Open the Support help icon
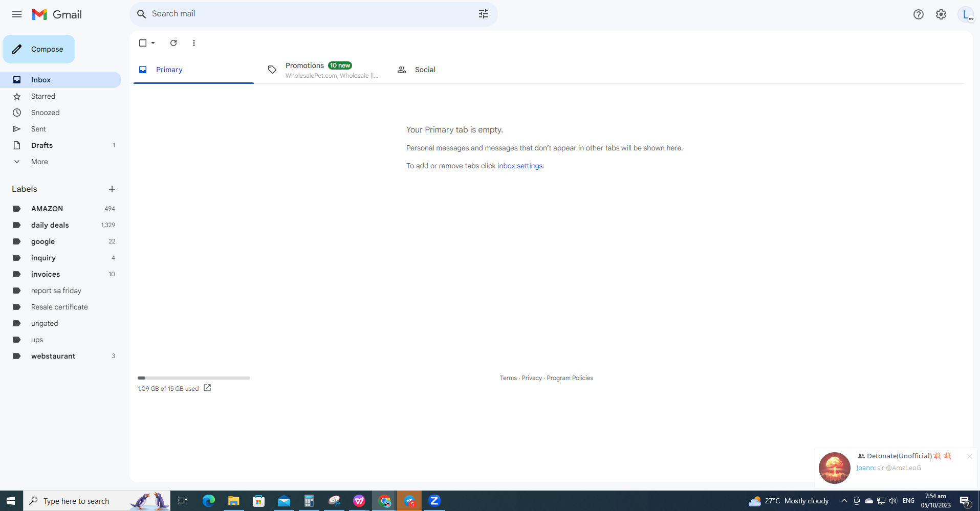 pos(919,14)
